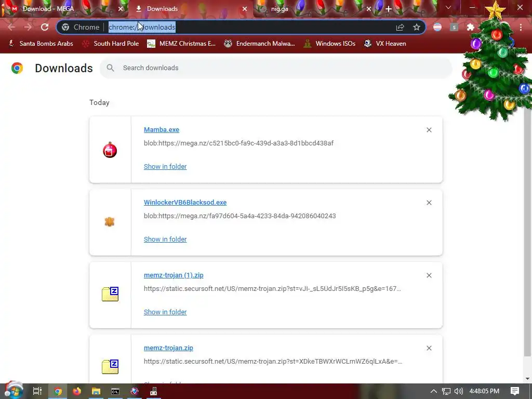Open File Explorer from the taskbar

[96, 391]
